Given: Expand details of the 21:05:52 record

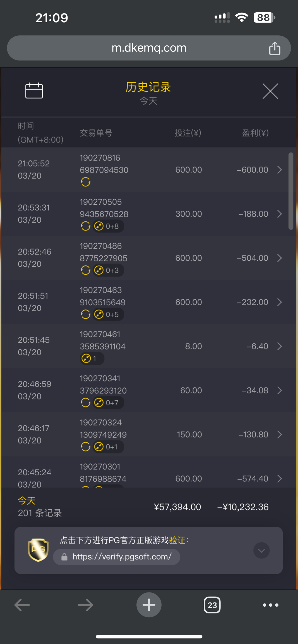Looking at the screenshot, I should [x=279, y=170].
